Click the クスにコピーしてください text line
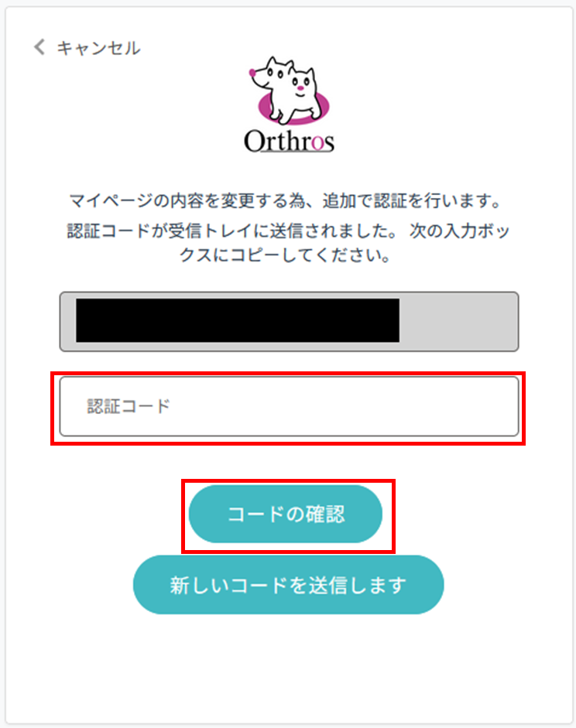 285,255
